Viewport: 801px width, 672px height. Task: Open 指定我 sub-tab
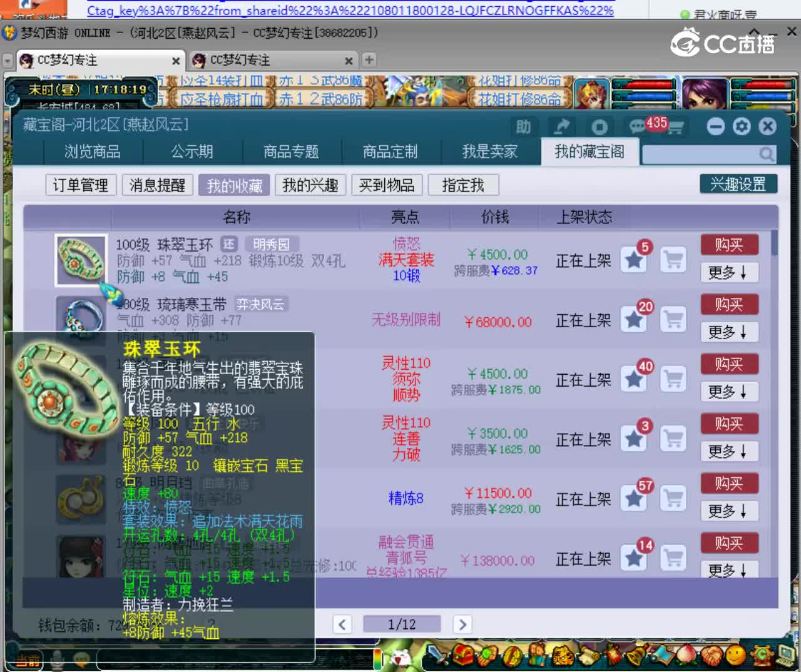tap(463, 185)
